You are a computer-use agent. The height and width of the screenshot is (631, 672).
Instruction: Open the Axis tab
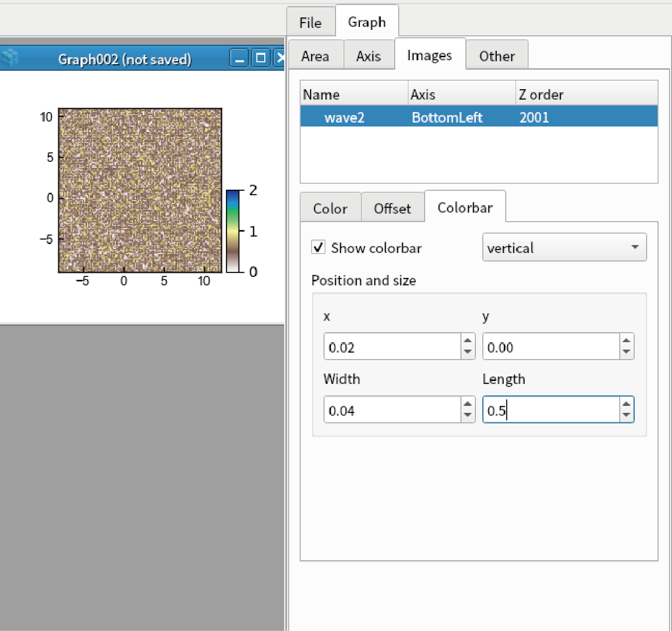pyautogui.click(x=369, y=56)
